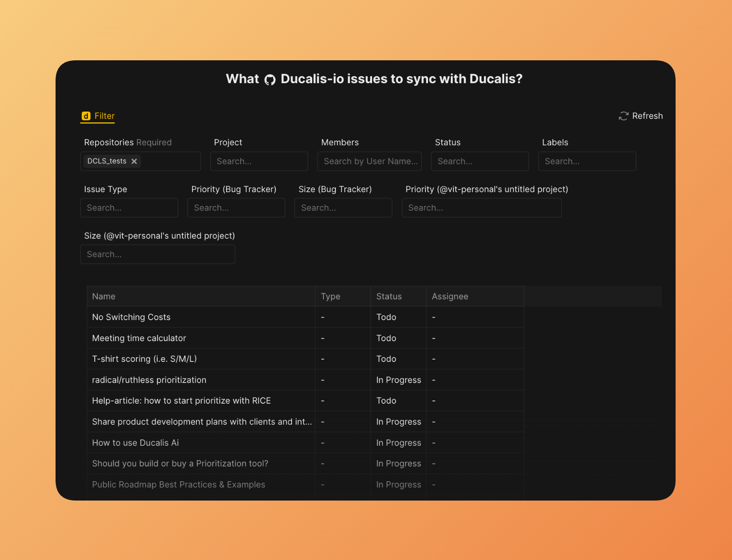Select the No Switching Costs issue row
The height and width of the screenshot is (560, 732).
click(x=131, y=317)
